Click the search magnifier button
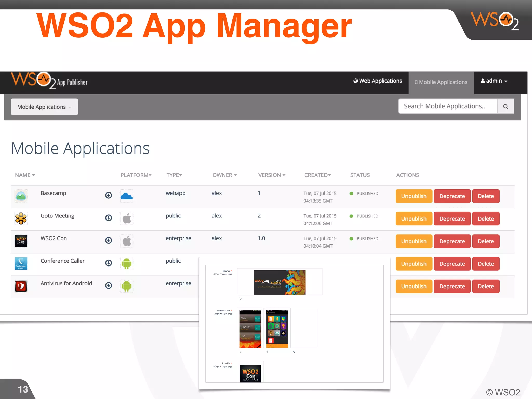Screen dimensions: 532x399 506,106
